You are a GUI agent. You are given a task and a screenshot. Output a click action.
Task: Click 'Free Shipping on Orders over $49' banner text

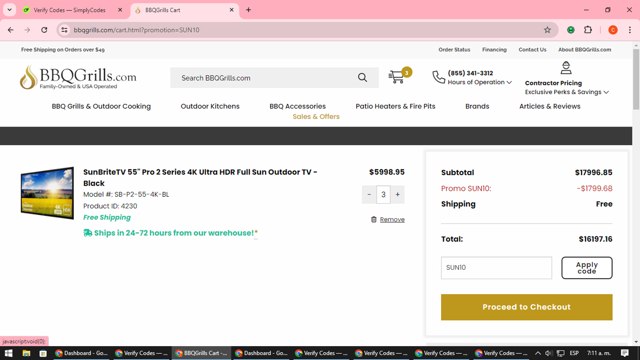pyautogui.click(x=63, y=49)
